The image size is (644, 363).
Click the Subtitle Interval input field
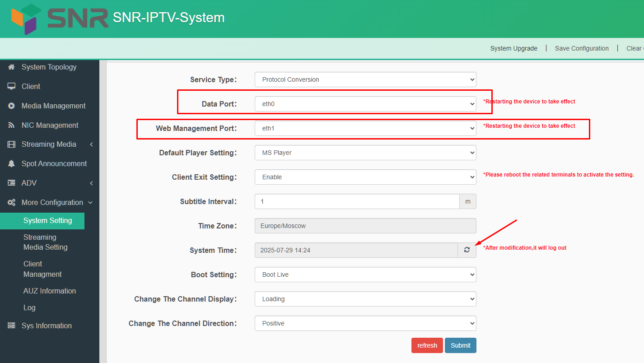click(357, 201)
